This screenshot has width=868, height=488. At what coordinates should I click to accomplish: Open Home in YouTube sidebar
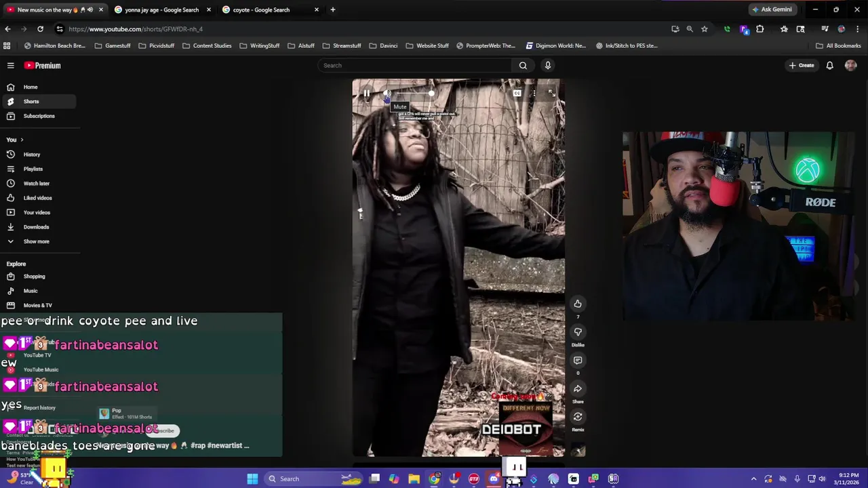click(38, 87)
